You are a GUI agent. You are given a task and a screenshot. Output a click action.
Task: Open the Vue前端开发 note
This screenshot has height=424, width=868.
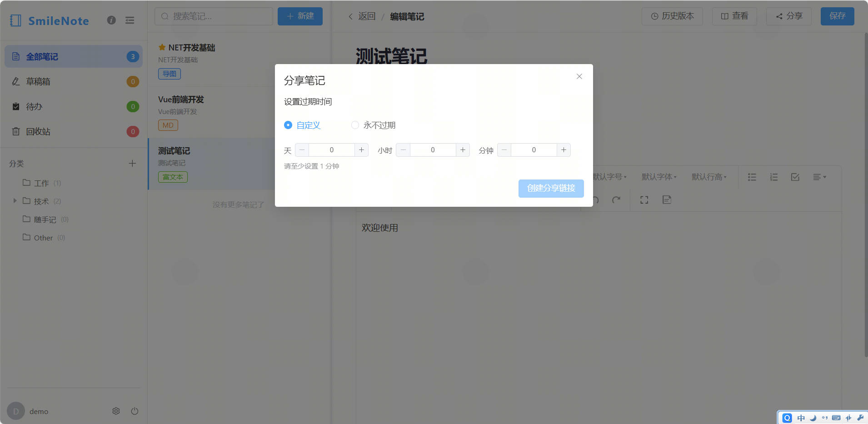coord(211,112)
